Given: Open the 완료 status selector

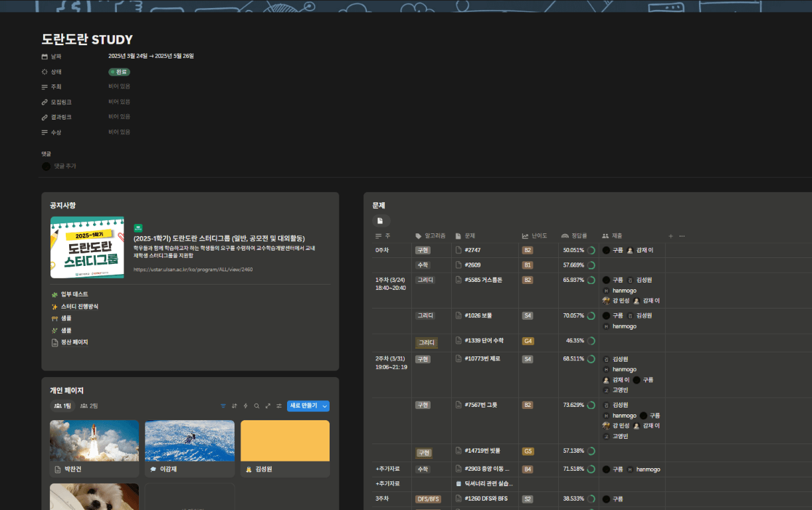Looking at the screenshot, I should (120, 72).
